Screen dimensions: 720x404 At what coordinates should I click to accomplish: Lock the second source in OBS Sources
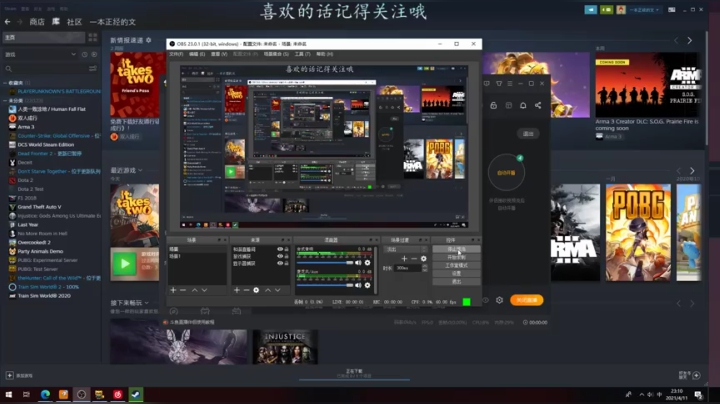point(287,256)
